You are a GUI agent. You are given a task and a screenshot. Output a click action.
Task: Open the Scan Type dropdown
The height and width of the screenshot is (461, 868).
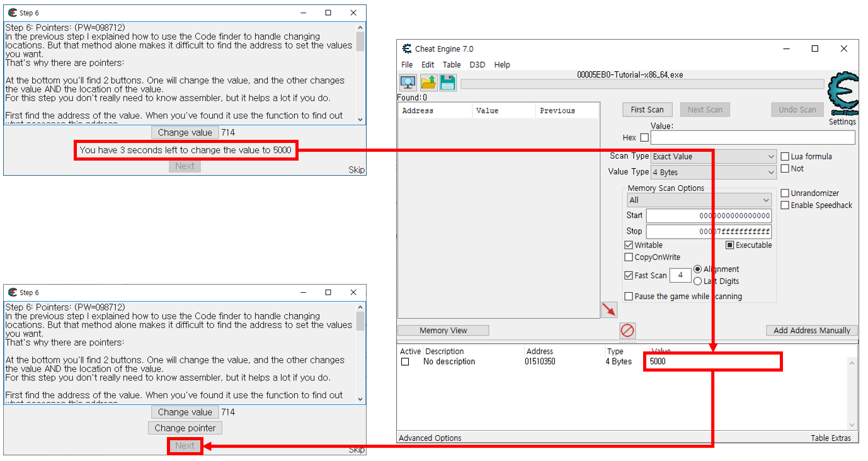(x=714, y=156)
